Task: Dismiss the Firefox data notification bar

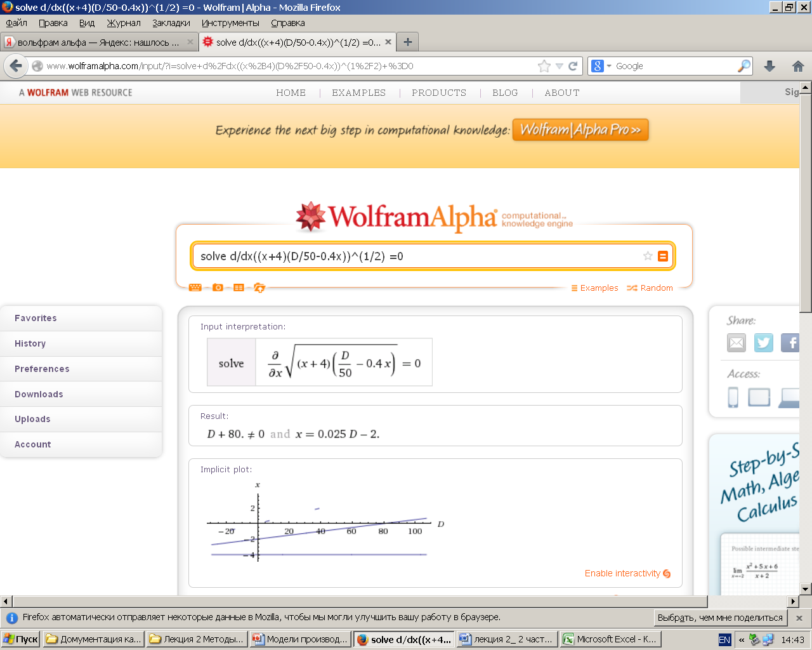Action: click(x=799, y=618)
